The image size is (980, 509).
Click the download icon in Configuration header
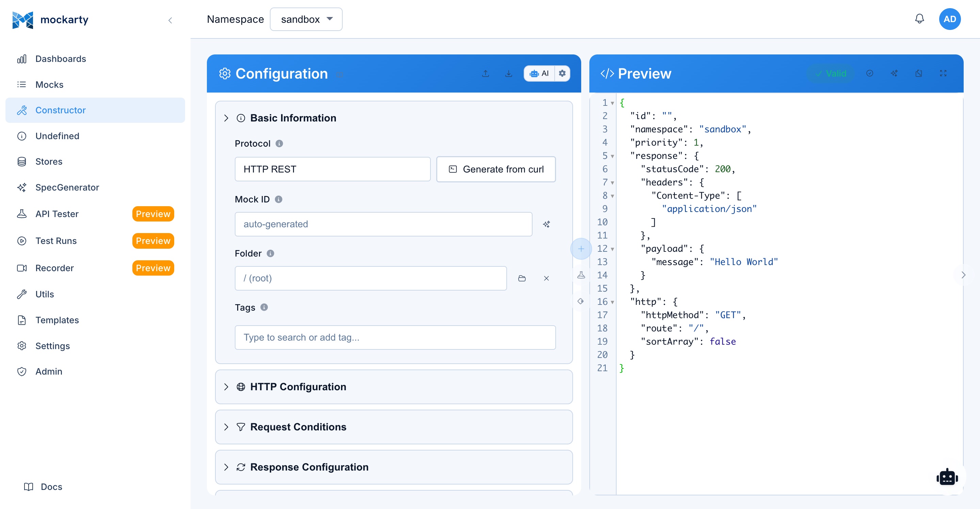[509, 73]
